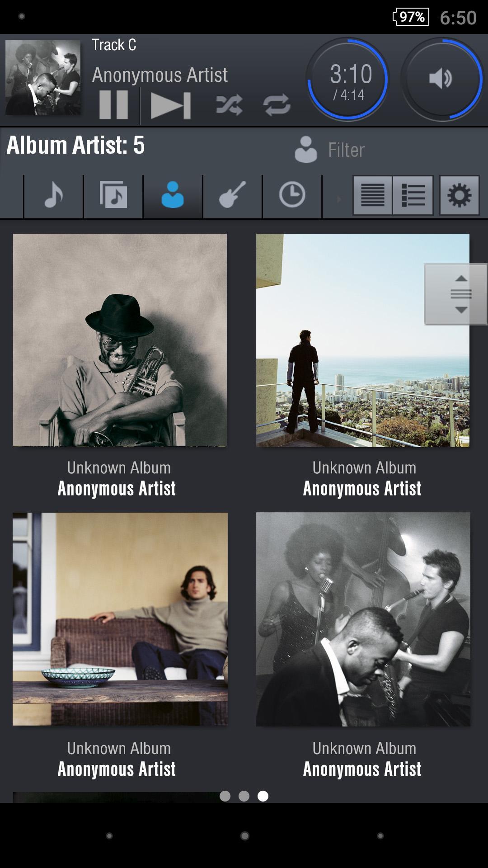The image size is (488, 868).
Task: Switch to the Albums tab icon
Action: click(113, 196)
